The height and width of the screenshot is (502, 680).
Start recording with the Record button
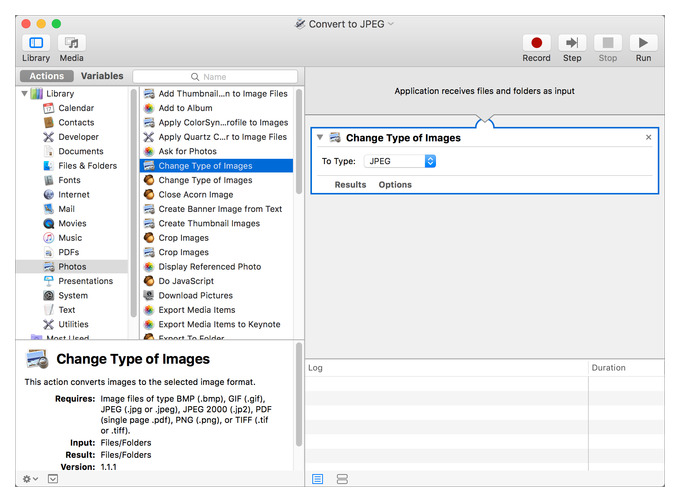[536, 43]
